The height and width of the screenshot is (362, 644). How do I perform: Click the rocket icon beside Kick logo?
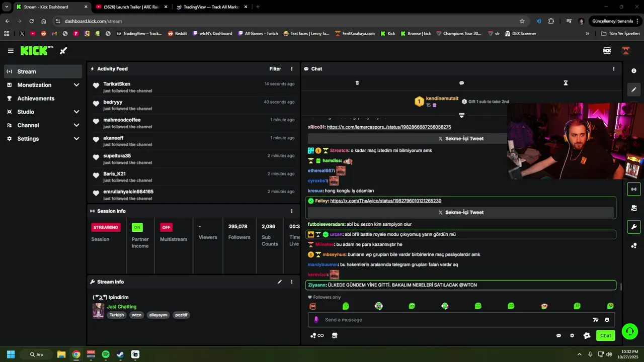coord(63,51)
